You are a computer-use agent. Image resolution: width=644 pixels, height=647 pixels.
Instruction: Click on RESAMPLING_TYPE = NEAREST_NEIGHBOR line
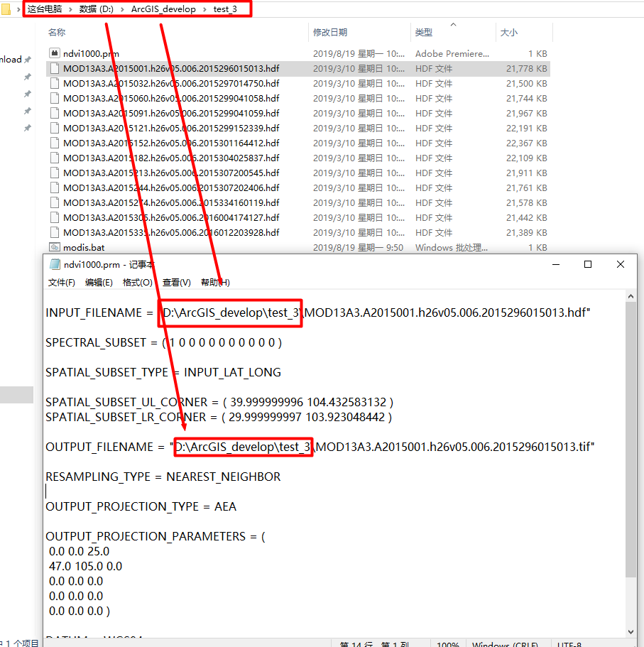point(163,477)
